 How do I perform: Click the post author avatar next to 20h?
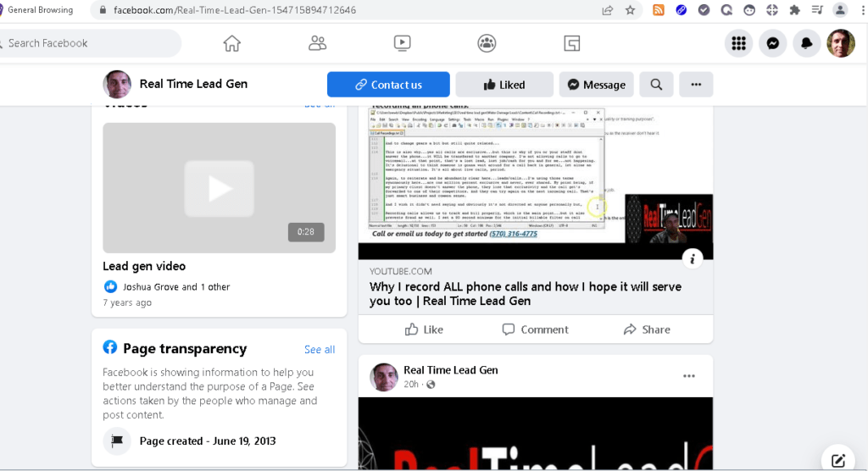[x=383, y=377]
